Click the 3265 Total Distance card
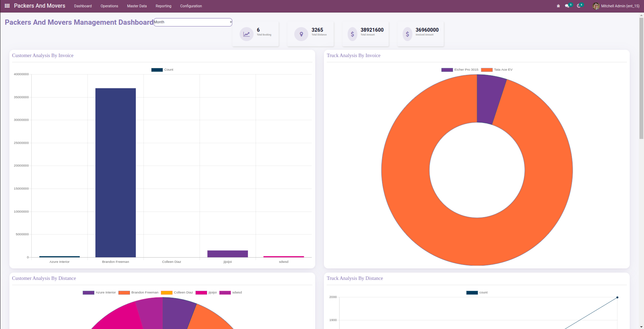644x329 pixels. pos(311,34)
